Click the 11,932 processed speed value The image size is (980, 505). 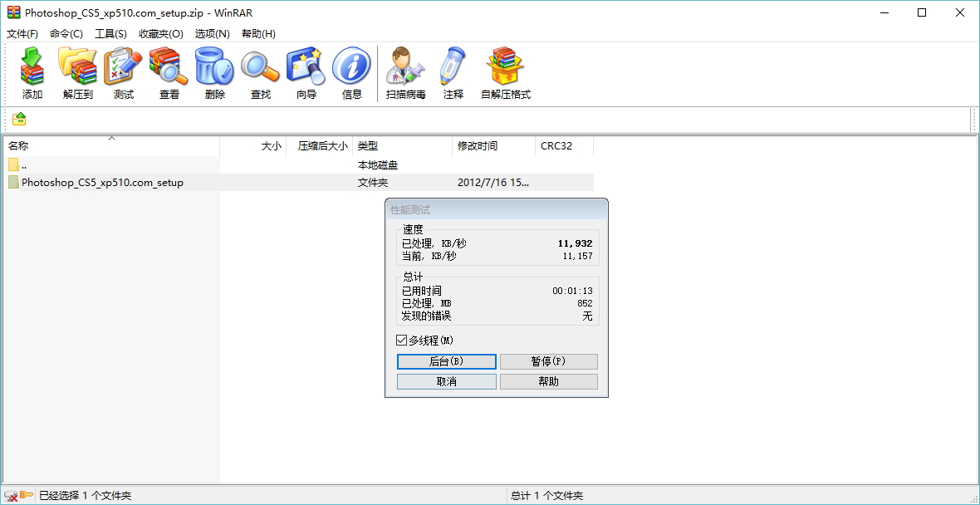coord(575,243)
